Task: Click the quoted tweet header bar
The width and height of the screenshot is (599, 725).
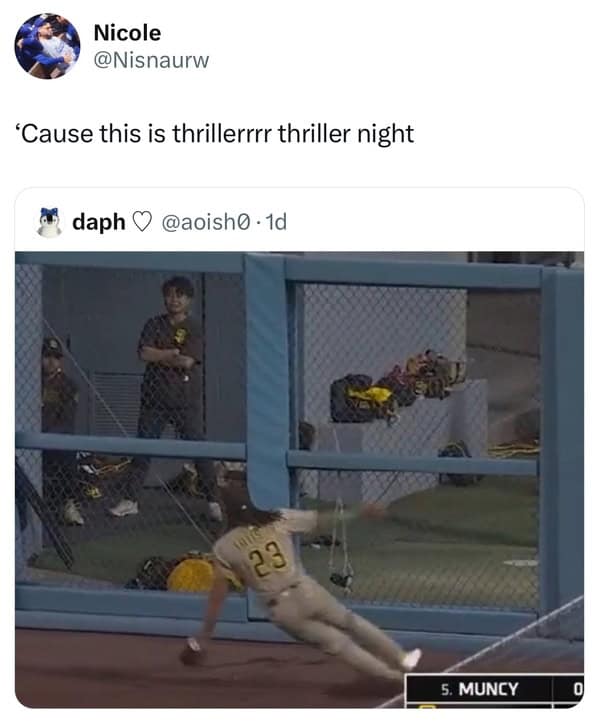Action: [x=299, y=222]
